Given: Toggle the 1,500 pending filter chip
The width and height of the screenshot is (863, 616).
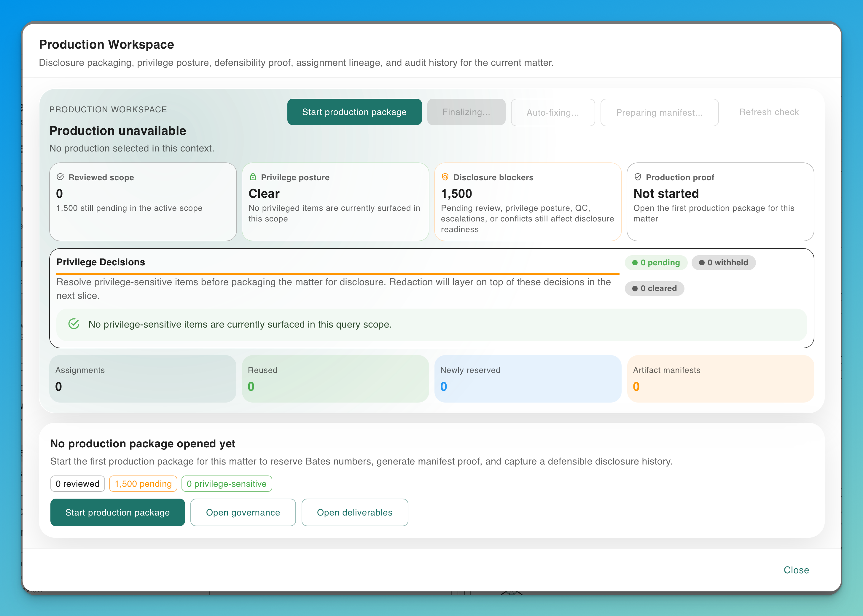Looking at the screenshot, I should tap(143, 483).
